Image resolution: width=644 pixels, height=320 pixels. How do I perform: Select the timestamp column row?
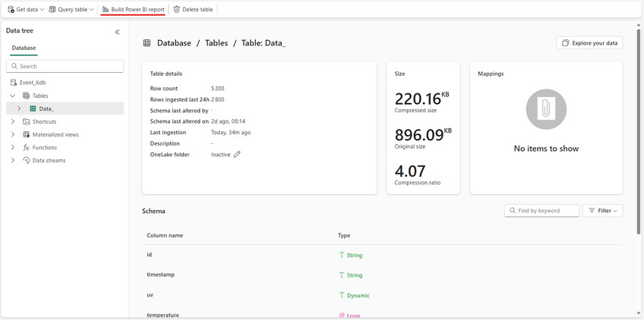pyautogui.click(x=383, y=275)
